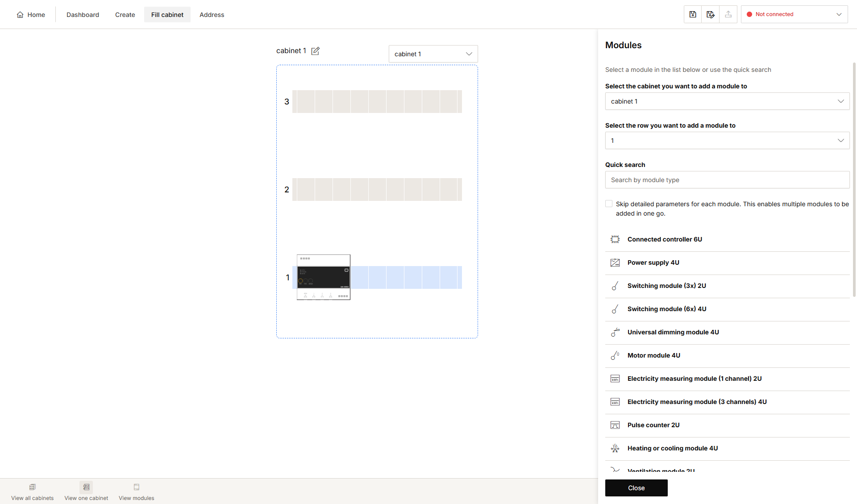The height and width of the screenshot is (504, 857).
Task: Select Motor module 4U entry
Action: click(727, 355)
